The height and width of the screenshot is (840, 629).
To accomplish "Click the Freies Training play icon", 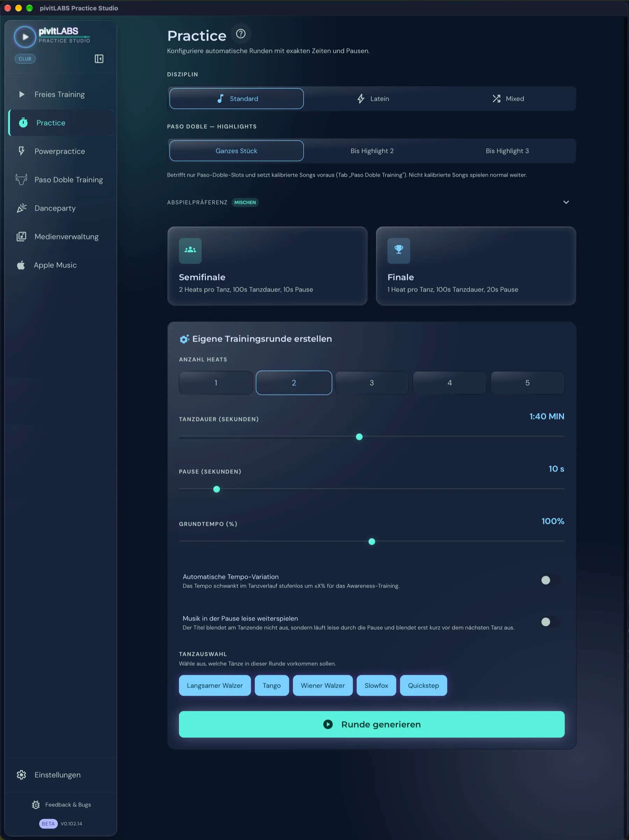I will tap(22, 94).
